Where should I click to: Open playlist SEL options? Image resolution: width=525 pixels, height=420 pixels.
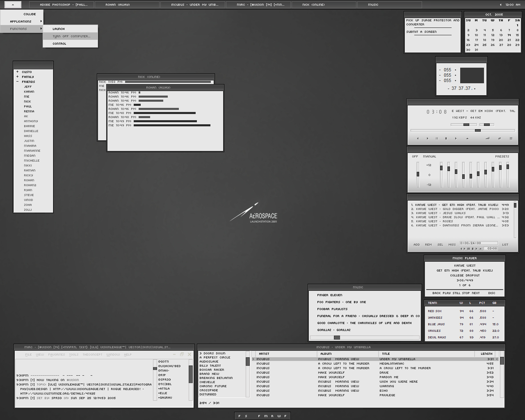point(440,244)
